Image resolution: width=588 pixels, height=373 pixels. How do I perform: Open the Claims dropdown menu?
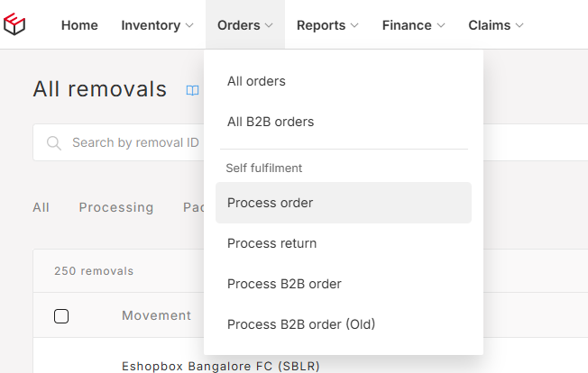(495, 25)
